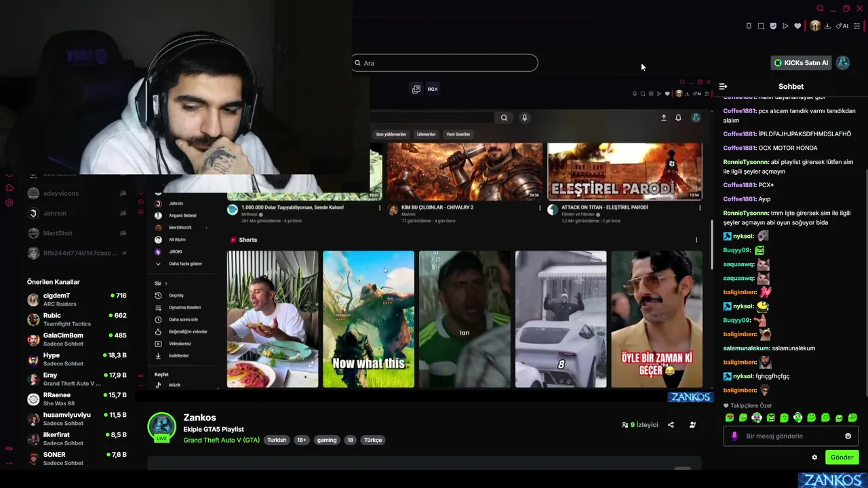Open Grand Theft Auto V (GTA) category link
868x488 pixels.
coord(221,440)
